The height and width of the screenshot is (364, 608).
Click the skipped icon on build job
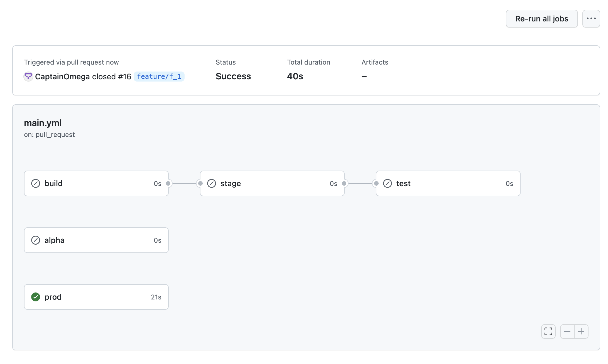(x=36, y=183)
